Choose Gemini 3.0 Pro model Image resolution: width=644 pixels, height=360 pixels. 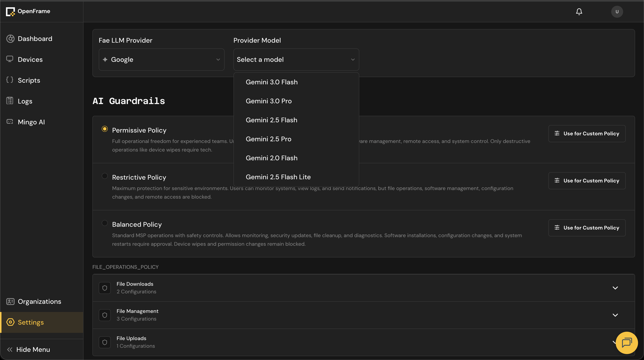pos(296,101)
